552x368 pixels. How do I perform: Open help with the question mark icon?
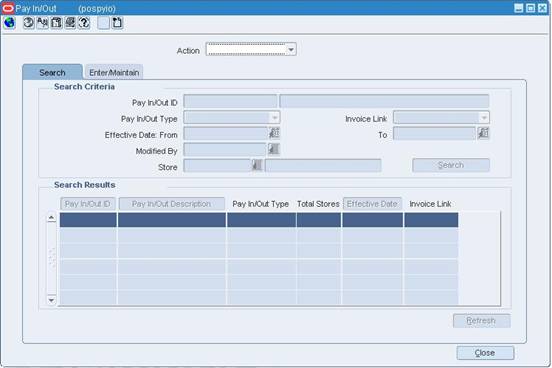coord(84,23)
